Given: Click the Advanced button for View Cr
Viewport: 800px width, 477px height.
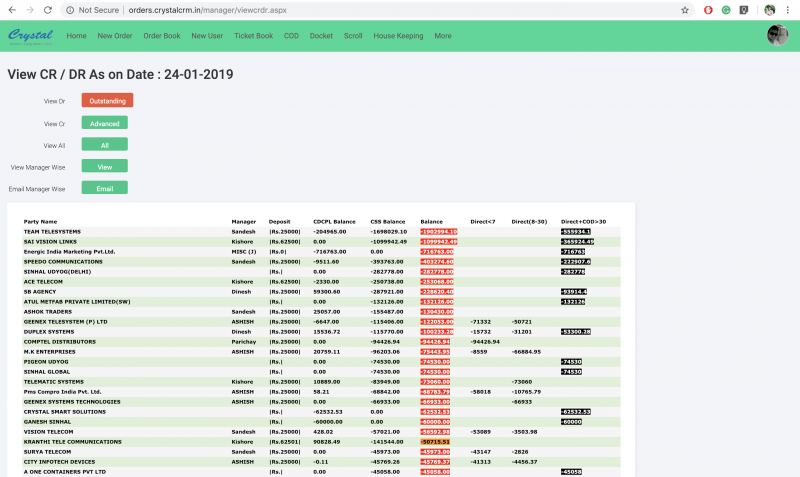Looking at the screenshot, I should (105, 123).
